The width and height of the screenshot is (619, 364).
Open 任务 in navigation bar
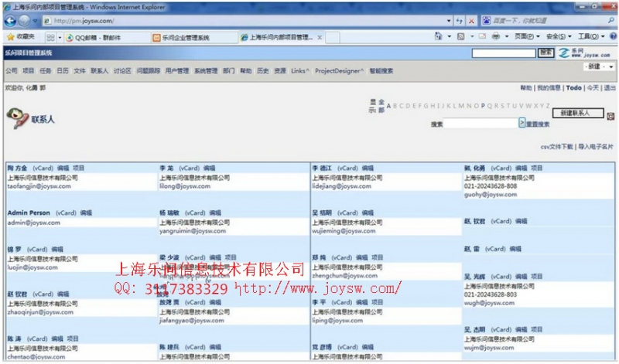coord(46,70)
